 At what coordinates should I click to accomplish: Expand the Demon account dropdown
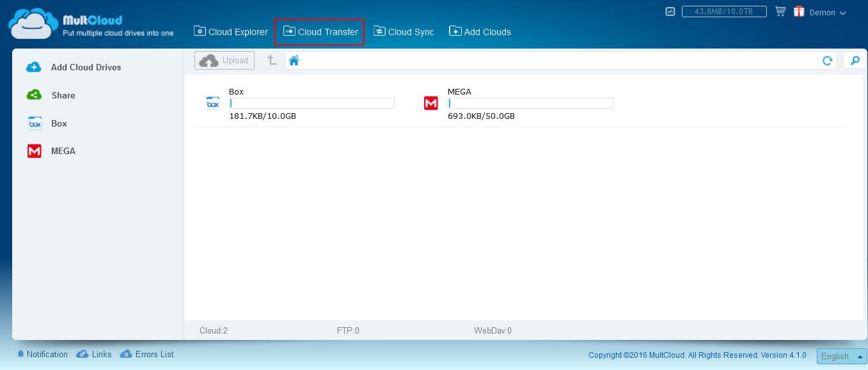(828, 13)
